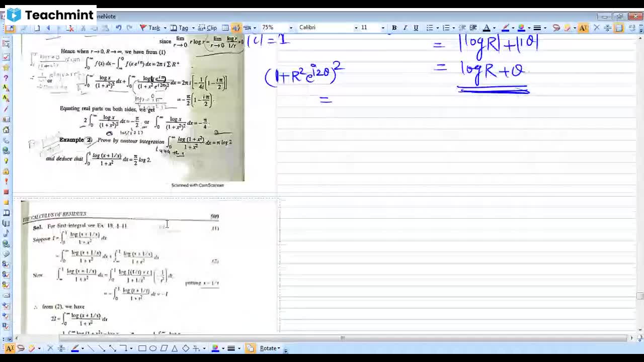Click the bulleted list button
The width and height of the screenshot is (644, 362).
(x=431, y=28)
